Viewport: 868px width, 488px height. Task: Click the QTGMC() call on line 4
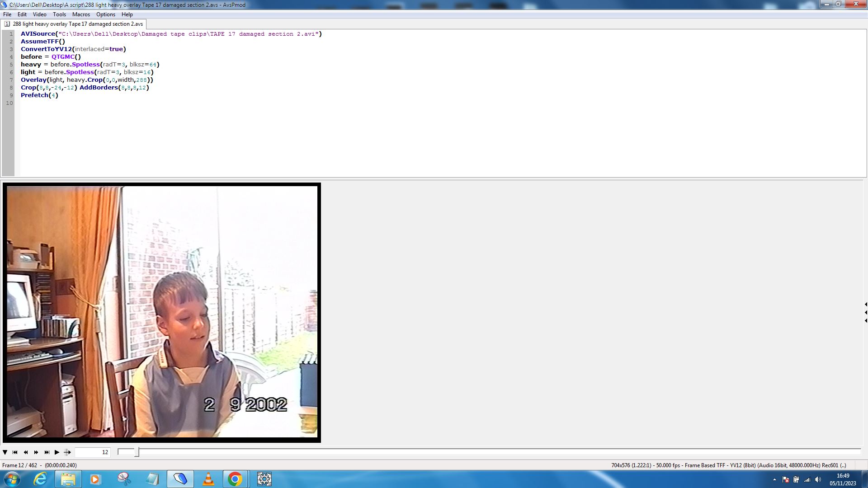coord(66,57)
